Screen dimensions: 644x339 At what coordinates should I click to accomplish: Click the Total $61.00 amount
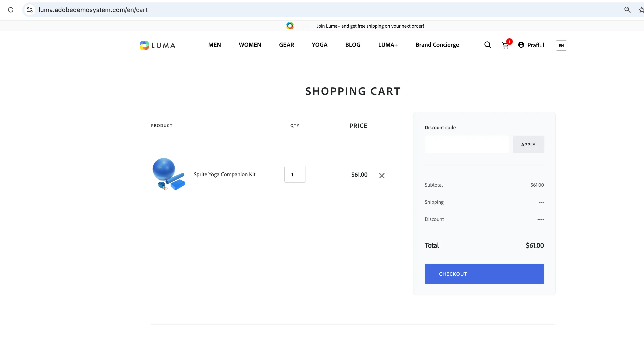pos(535,245)
